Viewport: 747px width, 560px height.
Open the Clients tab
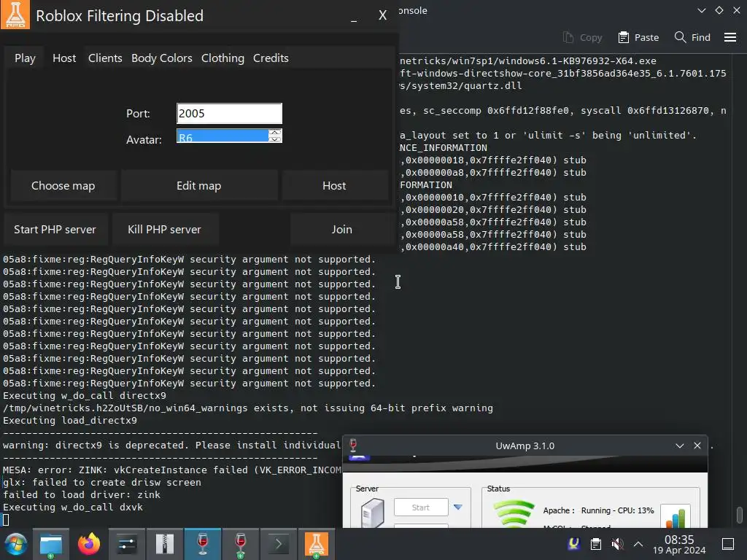pyautogui.click(x=105, y=58)
